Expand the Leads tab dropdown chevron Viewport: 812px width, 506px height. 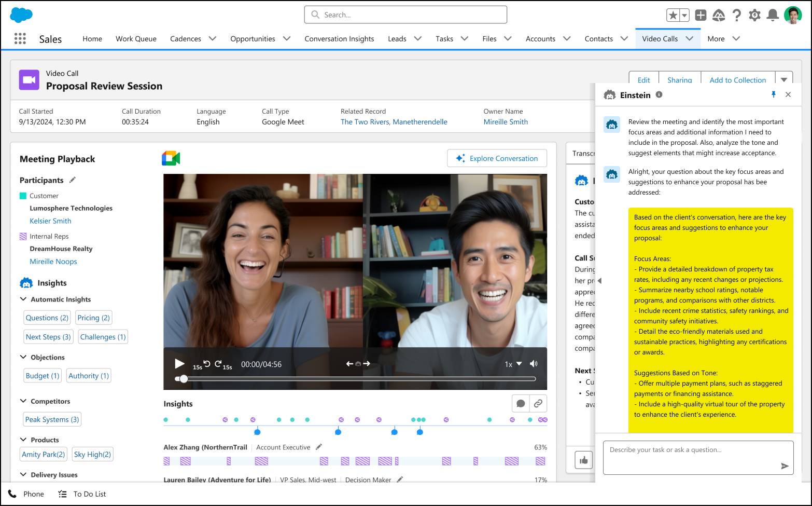tap(418, 38)
